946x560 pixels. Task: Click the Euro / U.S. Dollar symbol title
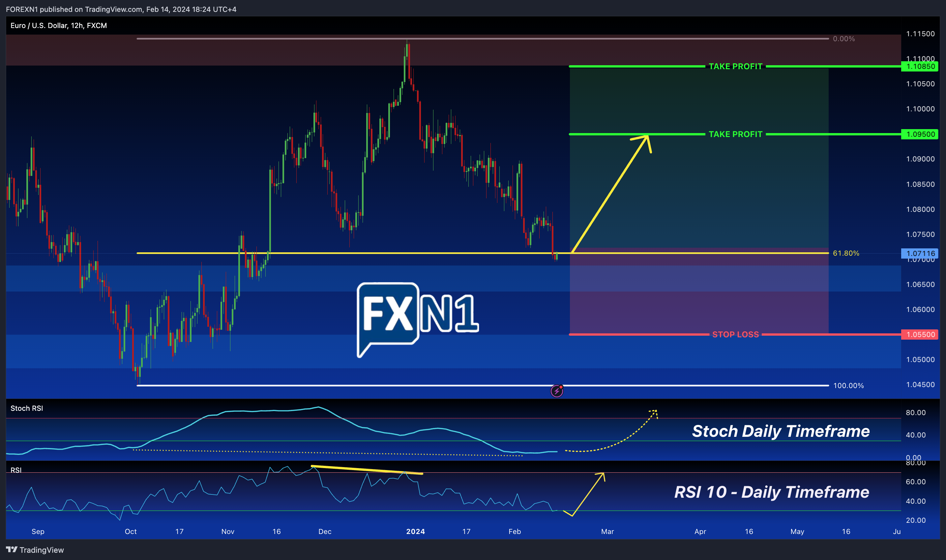point(59,26)
